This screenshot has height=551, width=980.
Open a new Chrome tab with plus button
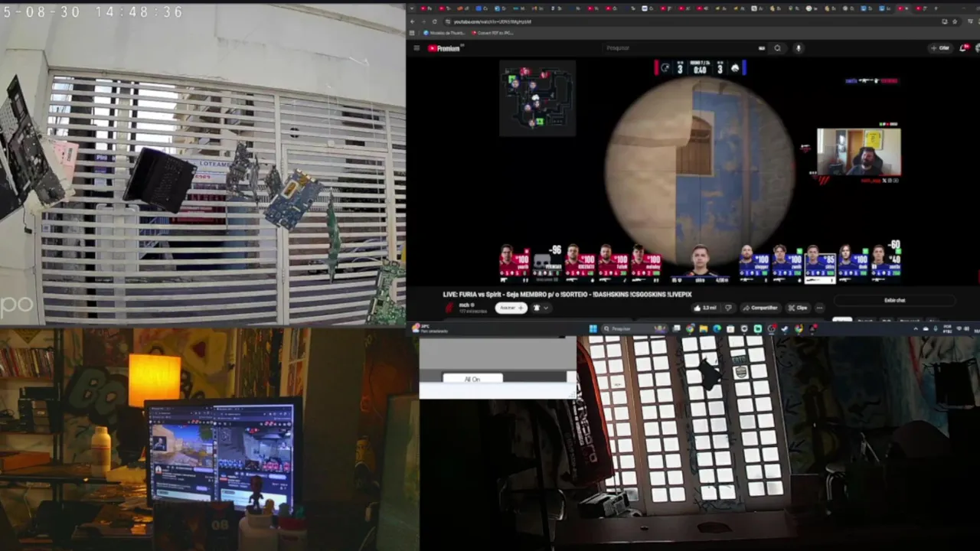pyautogui.click(x=936, y=8)
